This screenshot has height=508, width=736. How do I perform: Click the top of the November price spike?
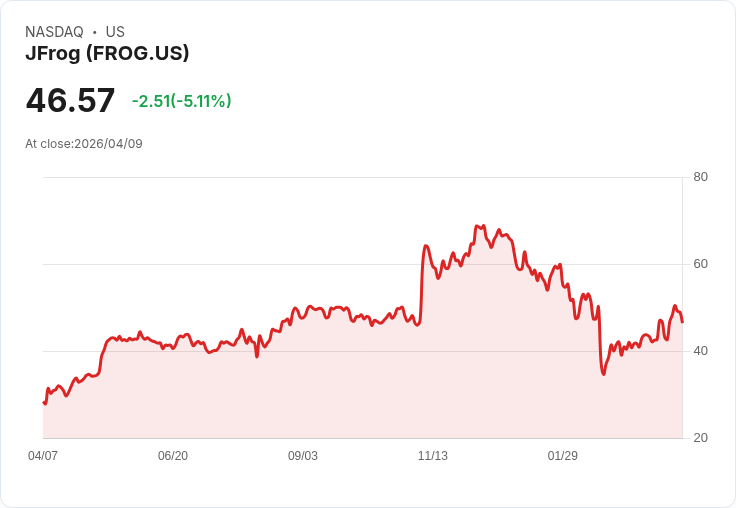tap(426, 245)
